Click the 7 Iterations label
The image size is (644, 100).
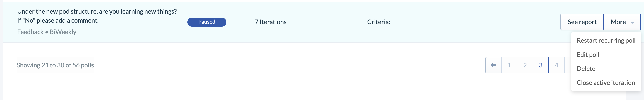click(270, 22)
